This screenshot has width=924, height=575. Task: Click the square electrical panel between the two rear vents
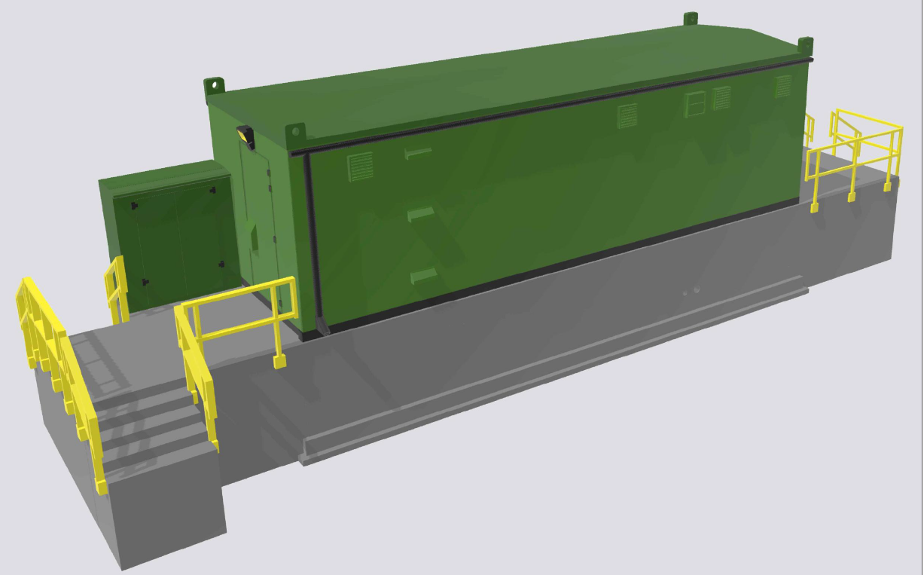694,102
